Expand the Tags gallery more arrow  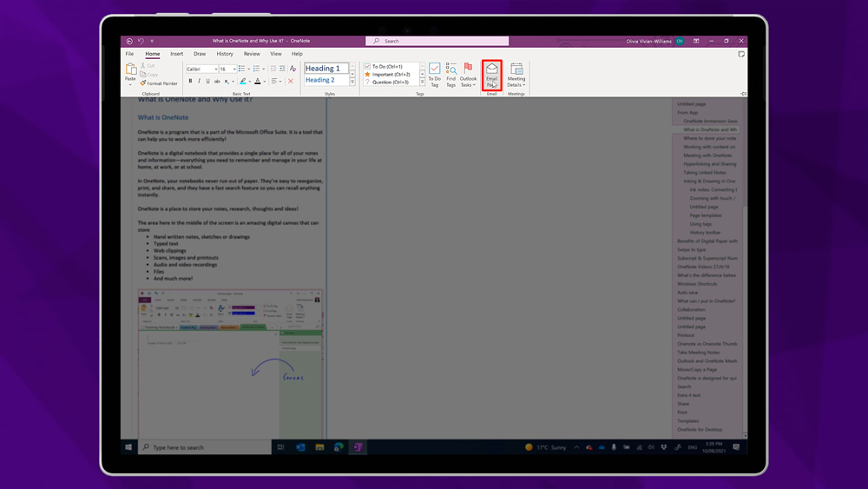pos(422,82)
